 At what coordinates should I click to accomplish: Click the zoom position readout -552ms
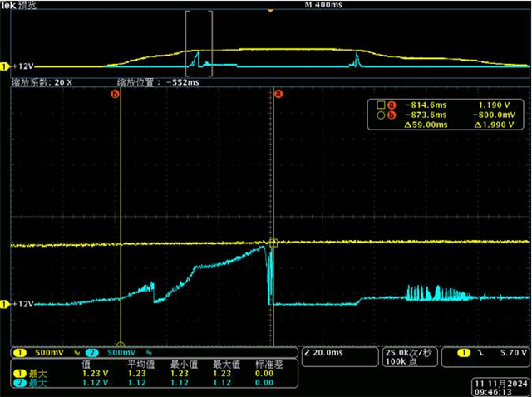[x=183, y=82]
